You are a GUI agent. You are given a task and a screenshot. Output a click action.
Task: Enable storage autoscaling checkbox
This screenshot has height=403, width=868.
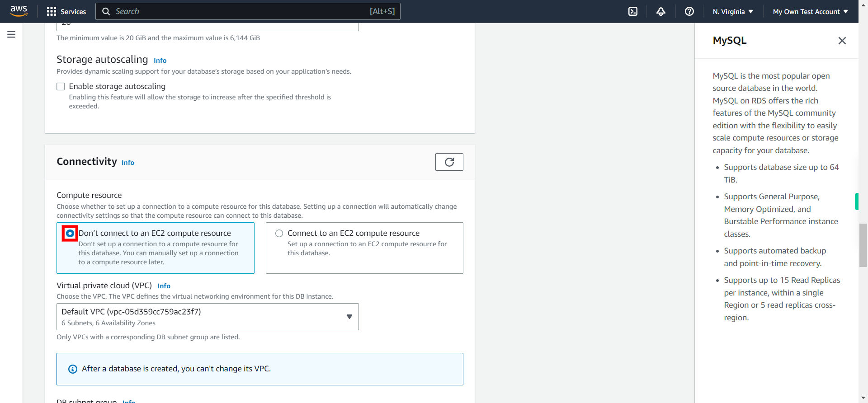click(61, 87)
